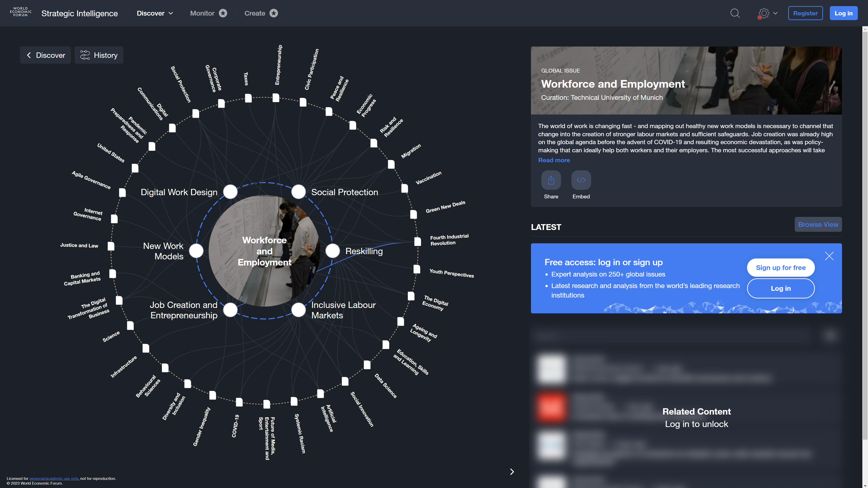
Task: Open the Agile Governance topic node
Action: (122, 193)
